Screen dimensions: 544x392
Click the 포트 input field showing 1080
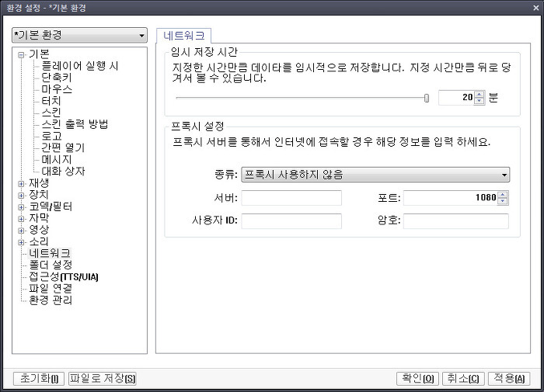click(450, 198)
